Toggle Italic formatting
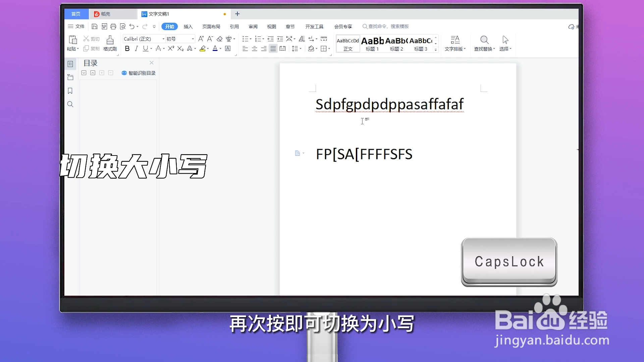The width and height of the screenshot is (644, 362). (x=136, y=49)
